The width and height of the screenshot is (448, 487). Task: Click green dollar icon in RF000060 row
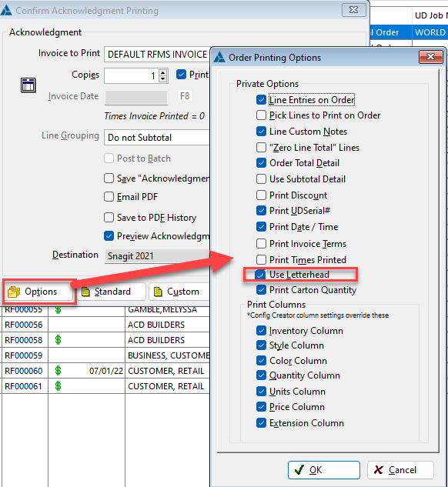point(58,371)
